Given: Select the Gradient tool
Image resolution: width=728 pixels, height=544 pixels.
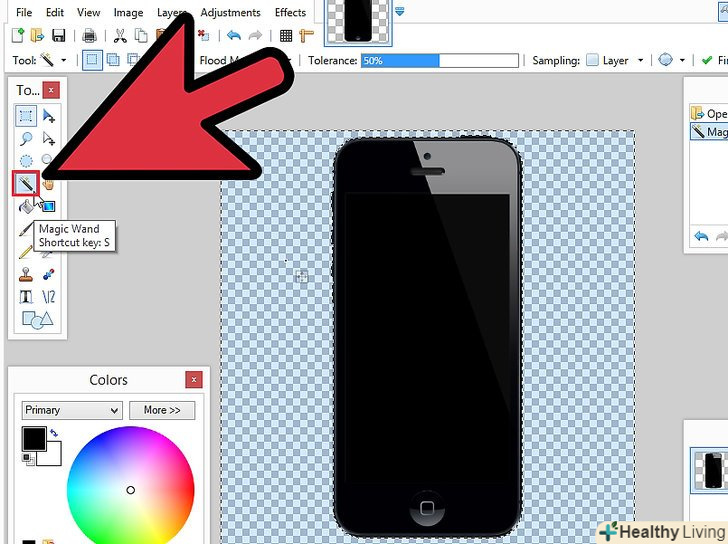Looking at the screenshot, I should pos(48,207).
